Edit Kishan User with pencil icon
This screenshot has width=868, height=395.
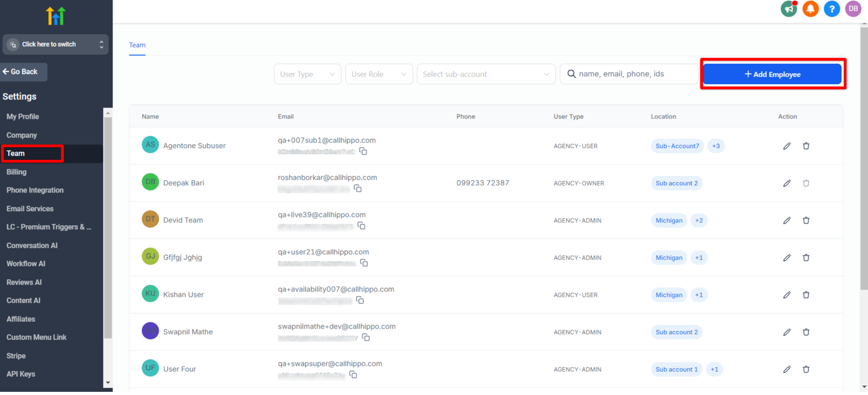(787, 295)
